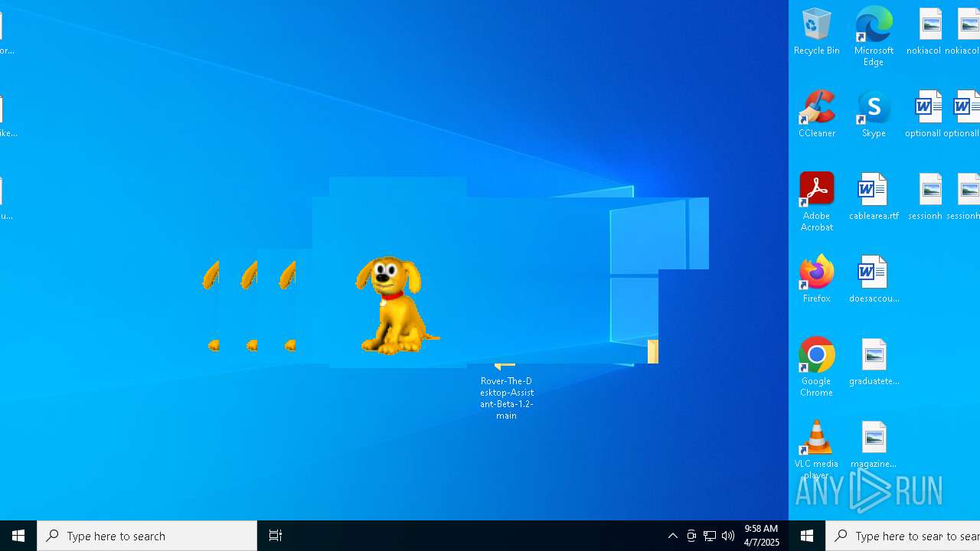This screenshot has height=551, width=980.
Task: Open Task View on the taskbar
Action: (x=276, y=536)
